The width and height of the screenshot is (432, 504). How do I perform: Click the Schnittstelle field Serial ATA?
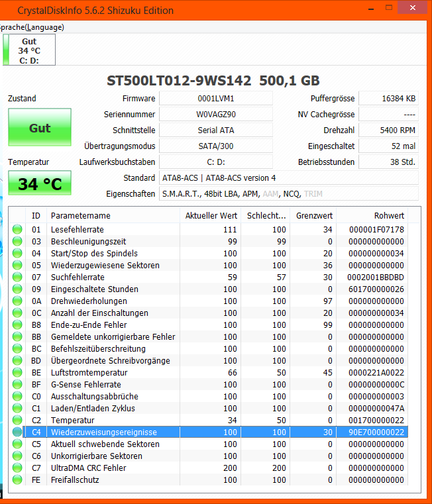tap(216, 130)
